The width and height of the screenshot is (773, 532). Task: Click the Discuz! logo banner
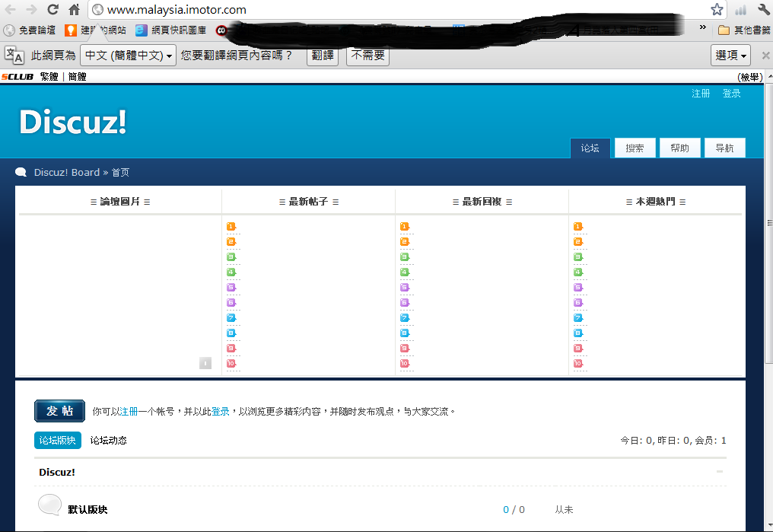(73, 121)
